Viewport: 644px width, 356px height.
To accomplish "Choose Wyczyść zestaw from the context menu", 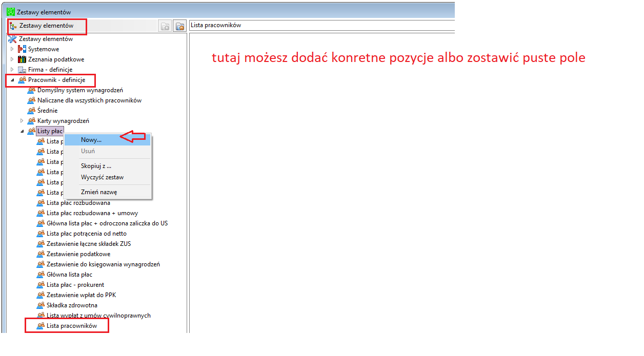I will click(108, 178).
